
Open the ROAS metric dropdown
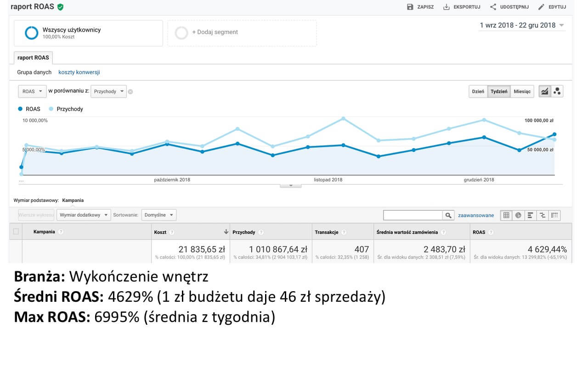coord(32,92)
